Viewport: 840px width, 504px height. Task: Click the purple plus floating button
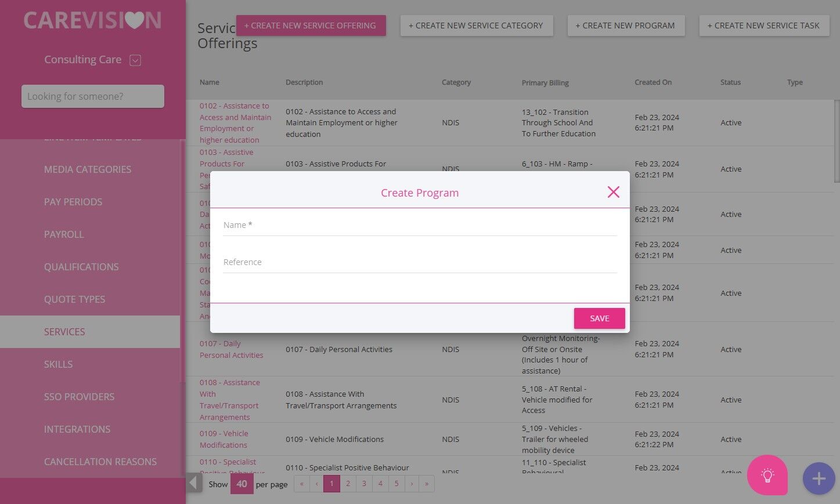[x=819, y=478]
